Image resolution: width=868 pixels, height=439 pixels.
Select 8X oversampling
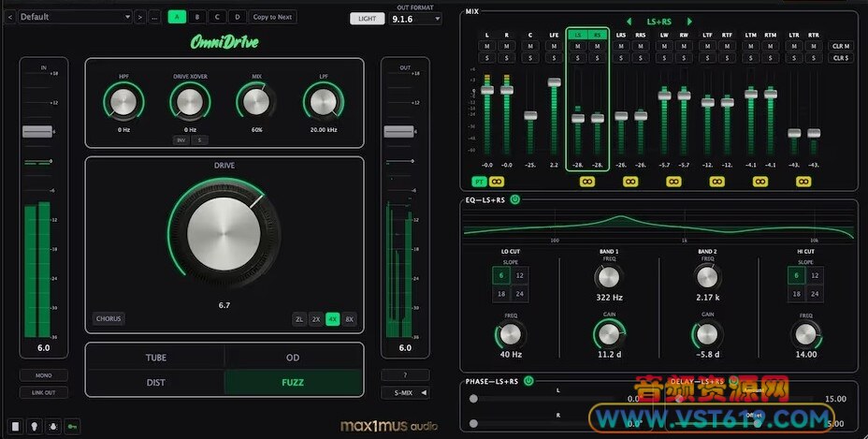click(349, 319)
